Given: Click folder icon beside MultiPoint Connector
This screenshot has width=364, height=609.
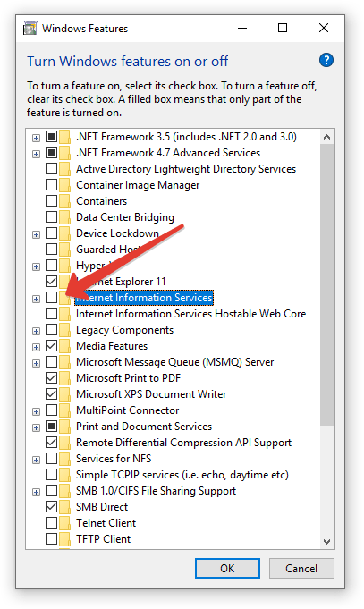Looking at the screenshot, I should [x=65, y=410].
